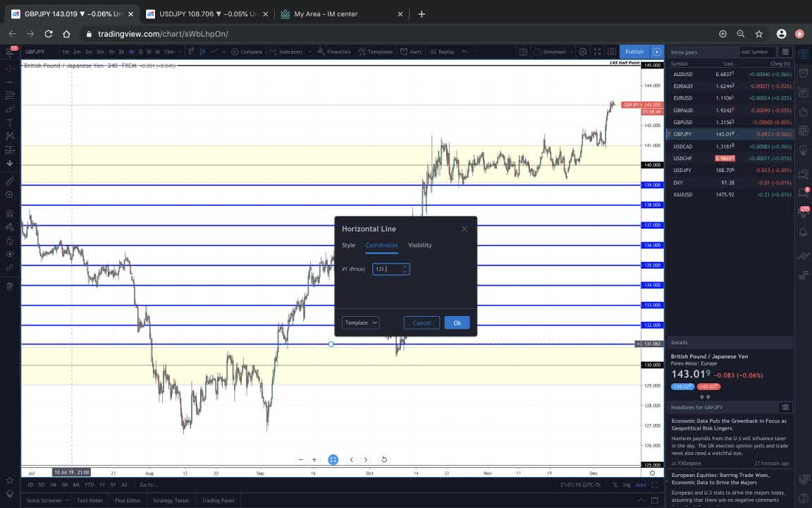Switch to the USDJPY browser tab
The height and width of the screenshot is (508, 812).
click(x=207, y=14)
